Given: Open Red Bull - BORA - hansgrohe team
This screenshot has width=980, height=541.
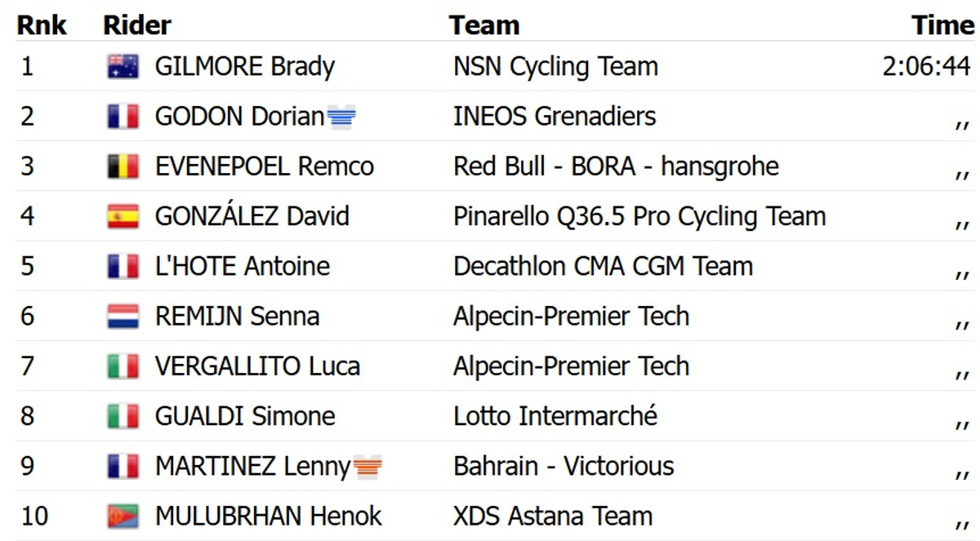Looking at the screenshot, I should [x=616, y=166].
